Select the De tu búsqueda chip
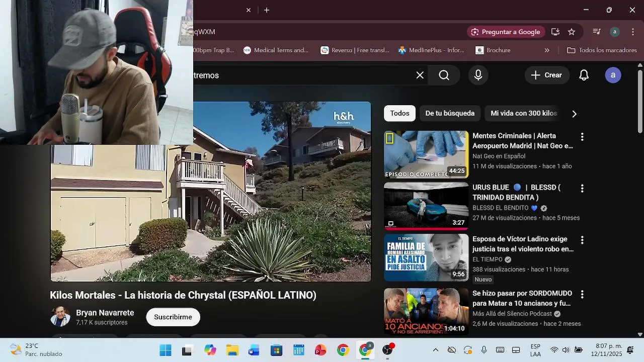644x362 pixels. pyautogui.click(x=450, y=113)
